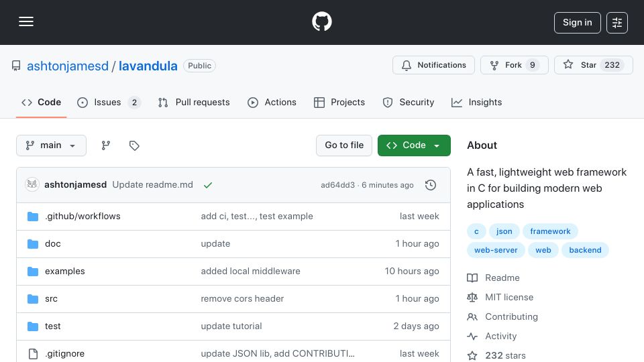
Task: Open the hamburger navigation menu
Action: point(26,21)
